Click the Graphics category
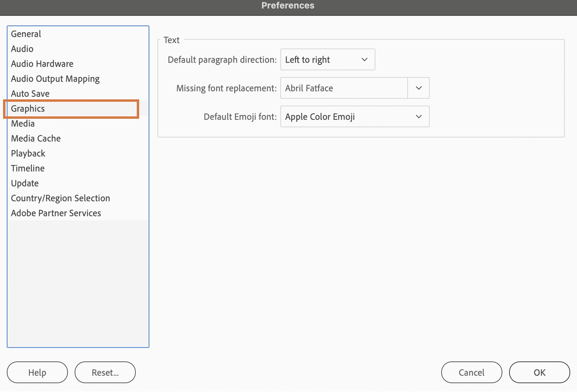Image resolution: width=577 pixels, height=392 pixels. point(28,109)
